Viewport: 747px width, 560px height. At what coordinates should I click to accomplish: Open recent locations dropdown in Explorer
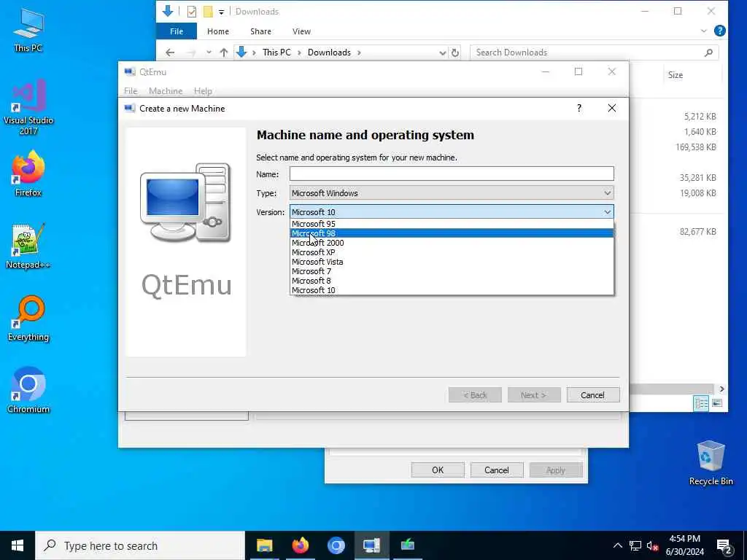pyautogui.click(x=209, y=52)
